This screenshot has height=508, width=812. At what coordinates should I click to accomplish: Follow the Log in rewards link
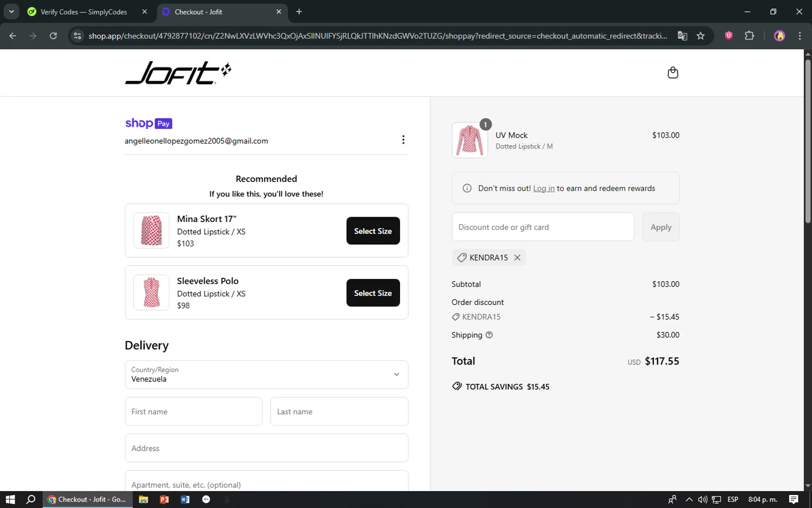point(543,188)
